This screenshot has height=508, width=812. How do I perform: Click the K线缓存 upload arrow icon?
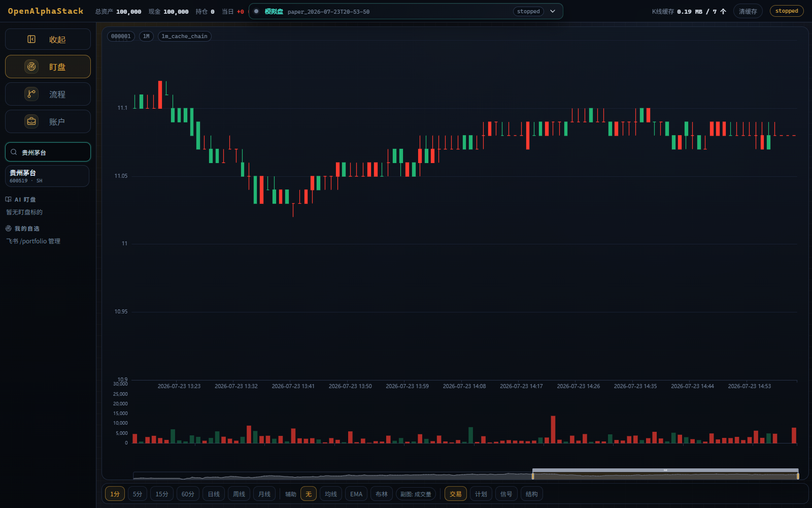[x=723, y=11]
